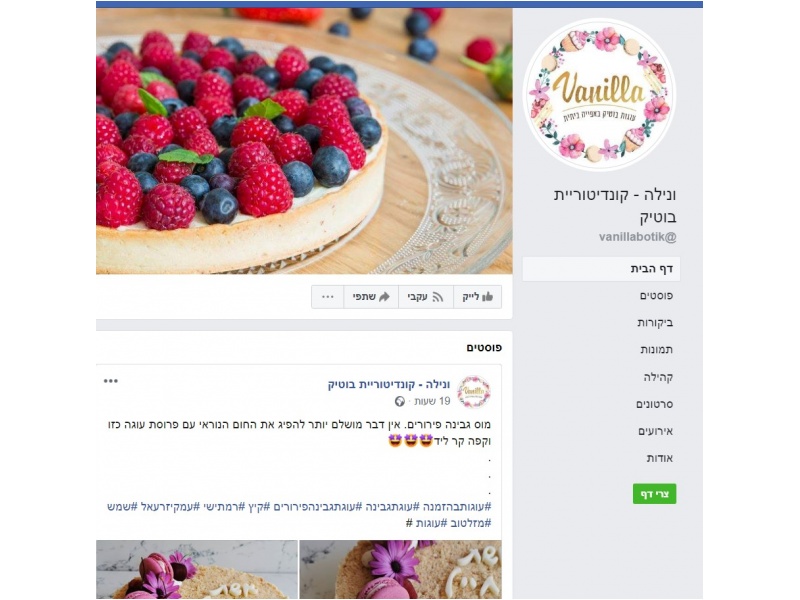Screen dimensions: 800x600
Task: Click the Share (שתפי) arrow button
Action: [371, 297]
